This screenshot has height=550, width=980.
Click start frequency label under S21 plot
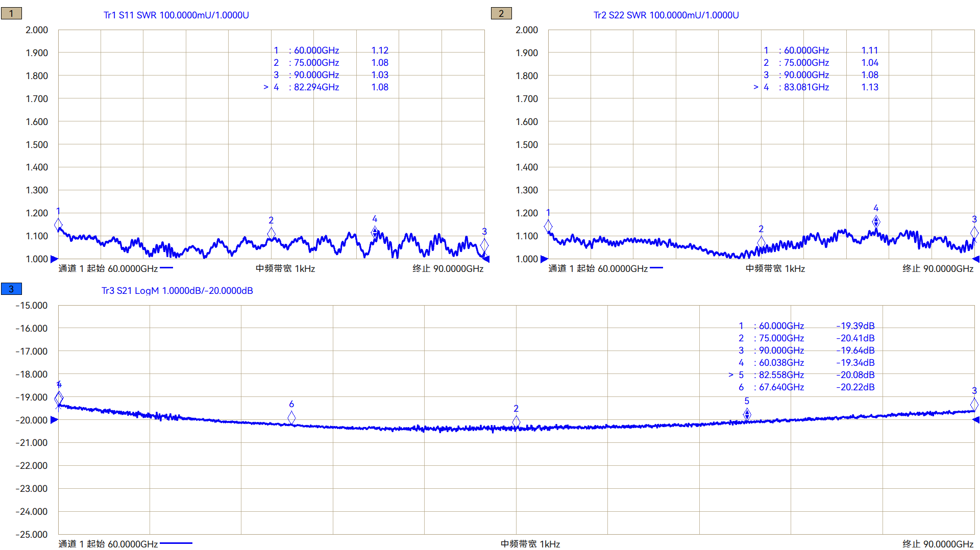[x=108, y=544]
